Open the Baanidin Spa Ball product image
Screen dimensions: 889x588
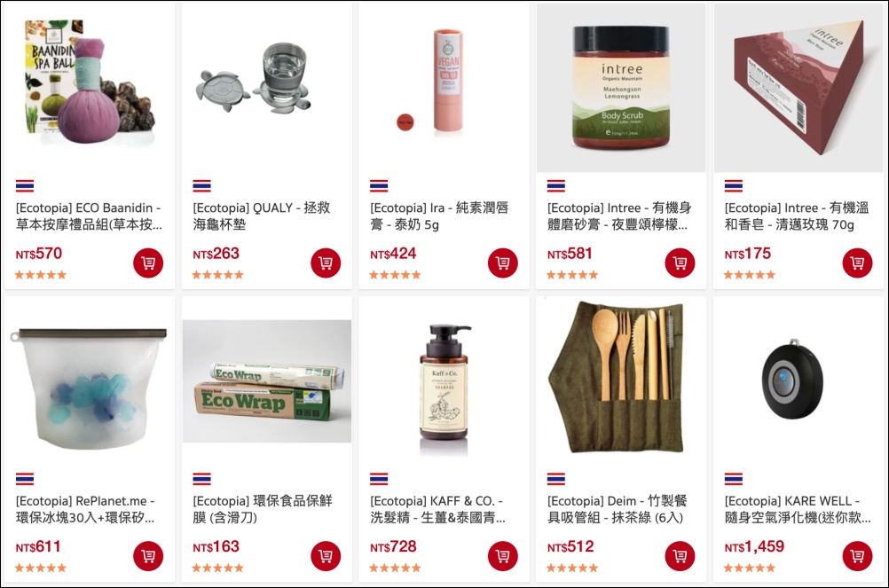(x=90, y=79)
